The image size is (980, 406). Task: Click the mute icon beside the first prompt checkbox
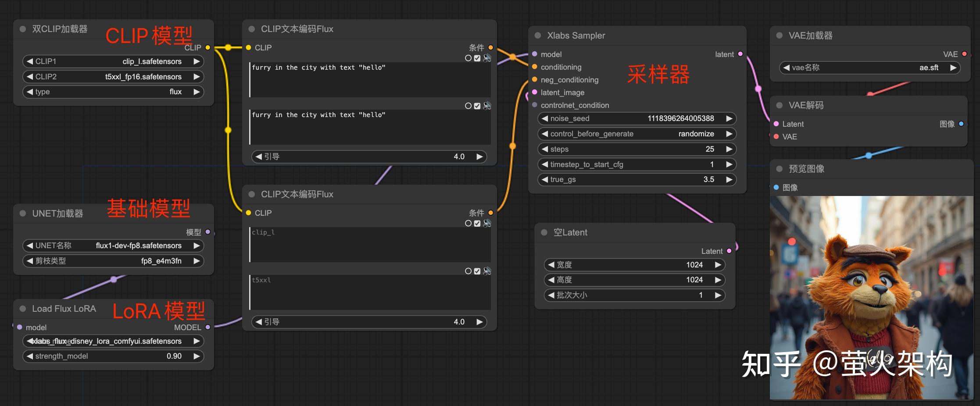click(487, 58)
